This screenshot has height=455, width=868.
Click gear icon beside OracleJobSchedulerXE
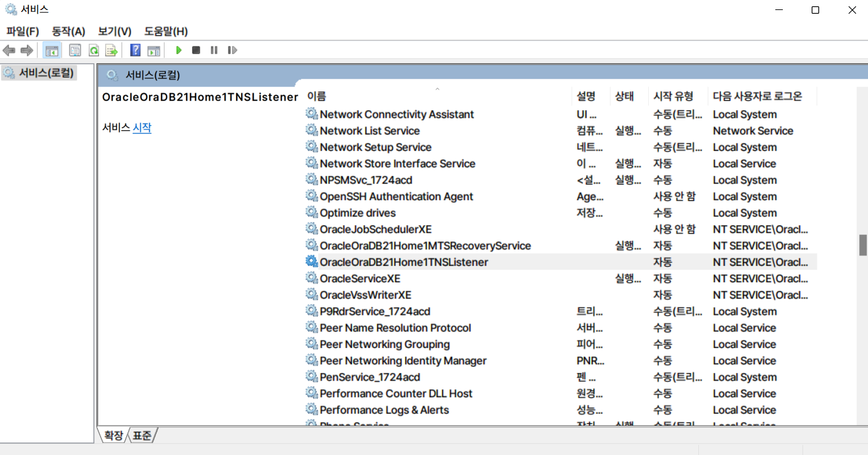pos(311,229)
